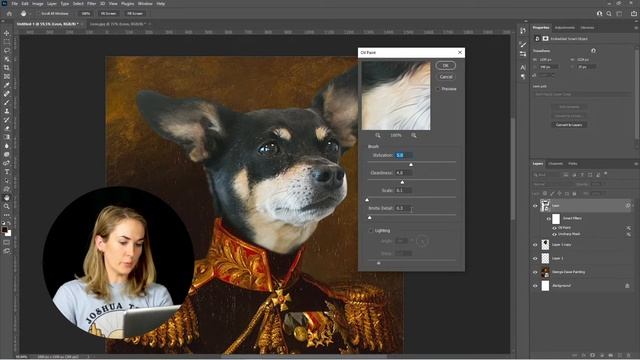Viewport: 640px width, 360px height.
Task: Open the Properties panel menu
Action: point(636,28)
